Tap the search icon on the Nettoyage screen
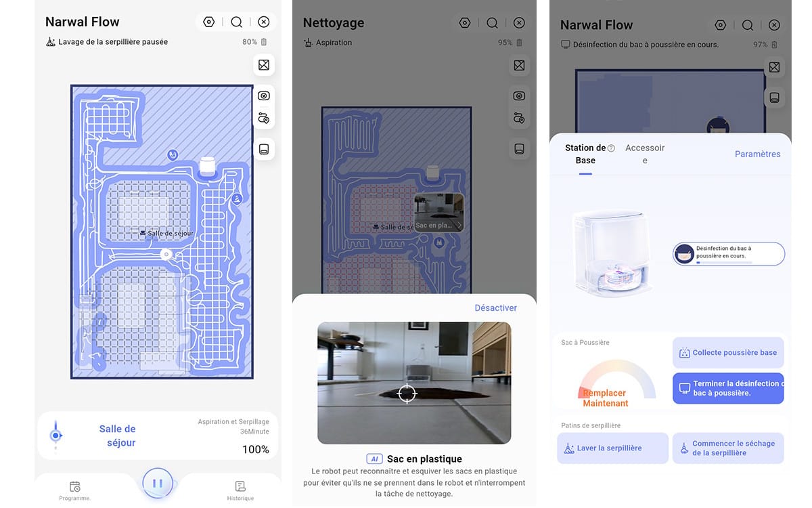The image size is (812, 508). [x=492, y=22]
